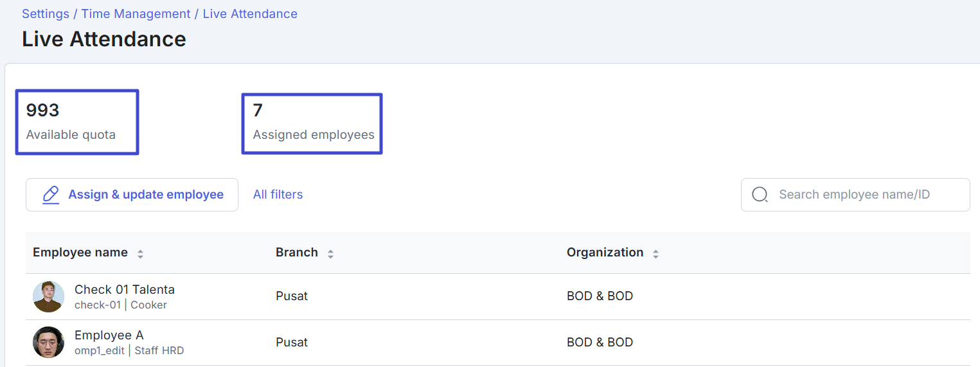This screenshot has width=980, height=367.
Task: Click the magnifier icon in search box
Action: click(760, 195)
